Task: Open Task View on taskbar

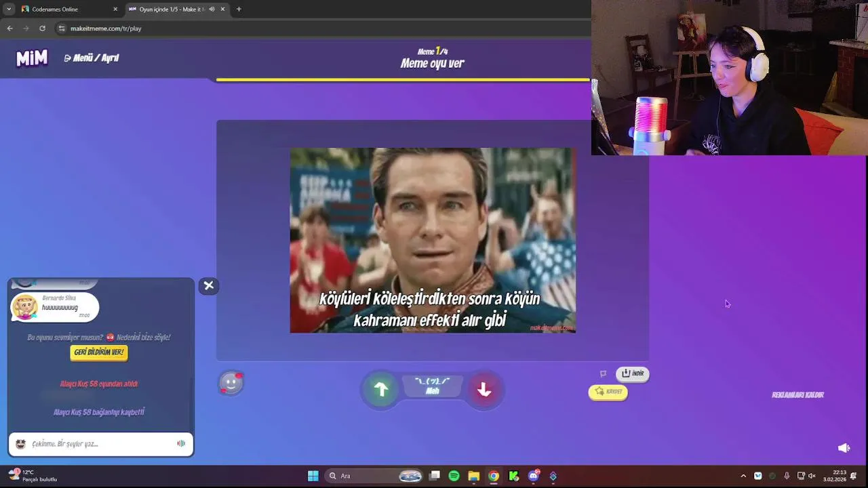Action: [435, 476]
